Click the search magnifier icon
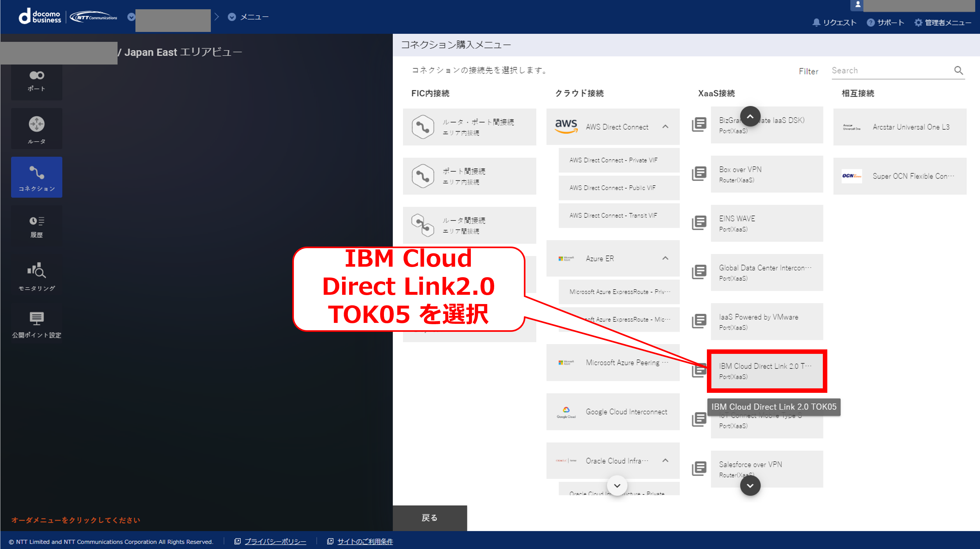 [958, 70]
